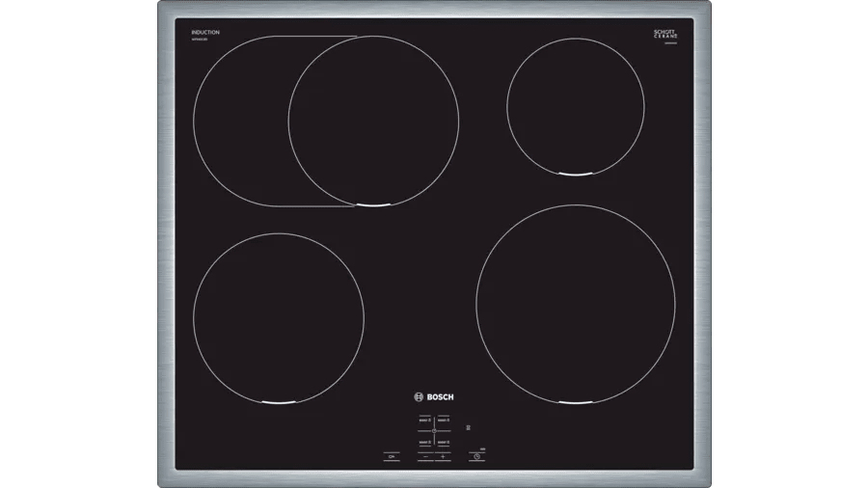Image resolution: width=868 pixels, height=488 pixels.
Task: Click the SCHOTT CERAN logo
Action: (665, 34)
